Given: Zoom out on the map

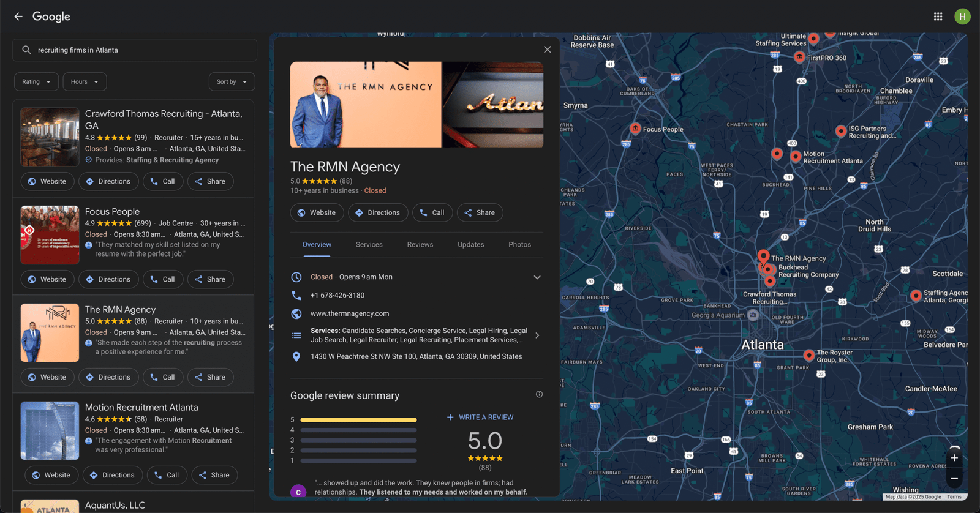Looking at the screenshot, I should (x=954, y=479).
